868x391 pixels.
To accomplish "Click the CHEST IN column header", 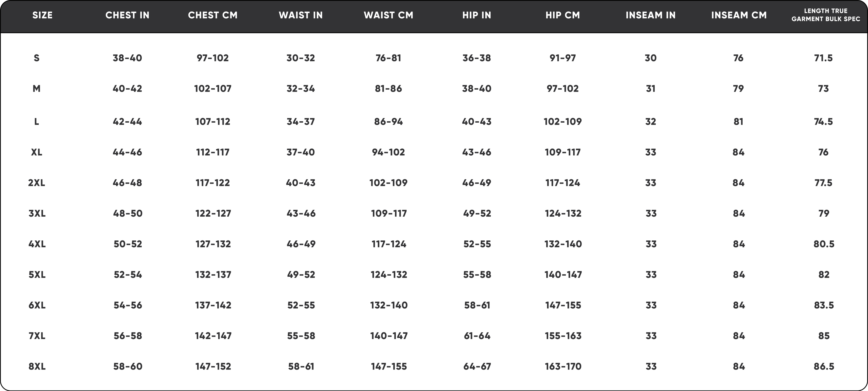I will tap(127, 15).
